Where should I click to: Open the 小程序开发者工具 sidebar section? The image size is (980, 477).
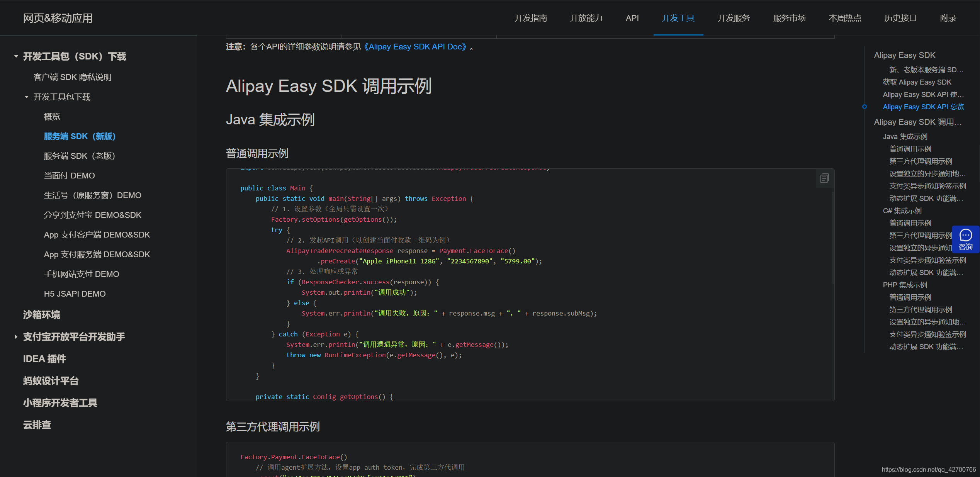60,403
